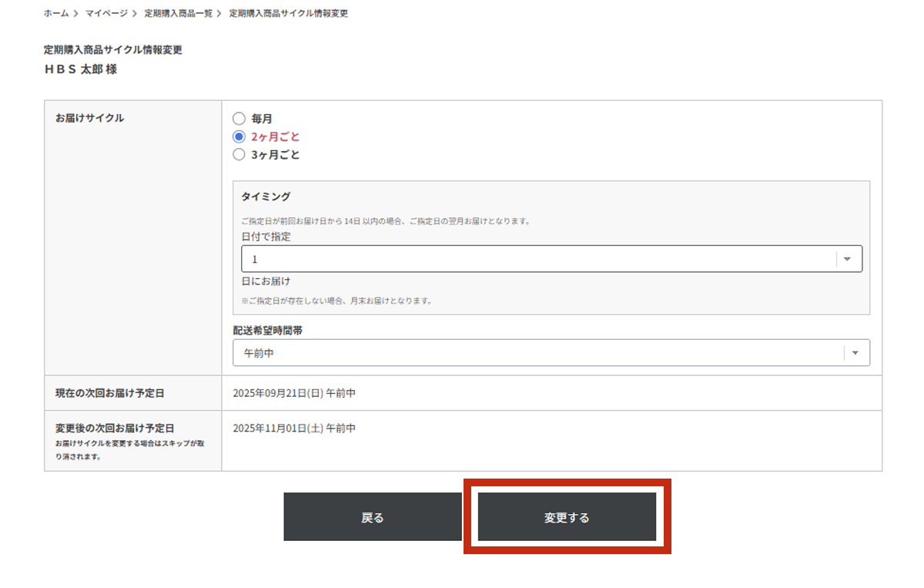
Task: Open the 日付で指定 day selection dropdown
Action: click(x=539, y=259)
